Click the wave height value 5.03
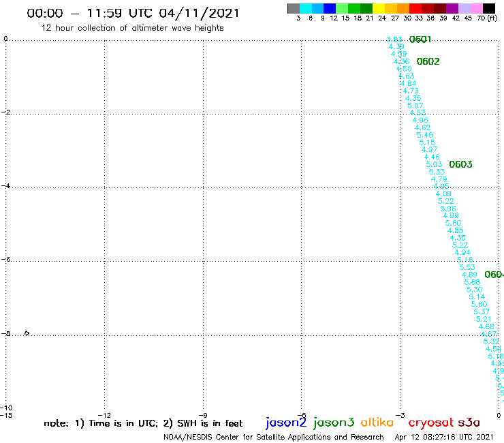 click(x=435, y=165)
